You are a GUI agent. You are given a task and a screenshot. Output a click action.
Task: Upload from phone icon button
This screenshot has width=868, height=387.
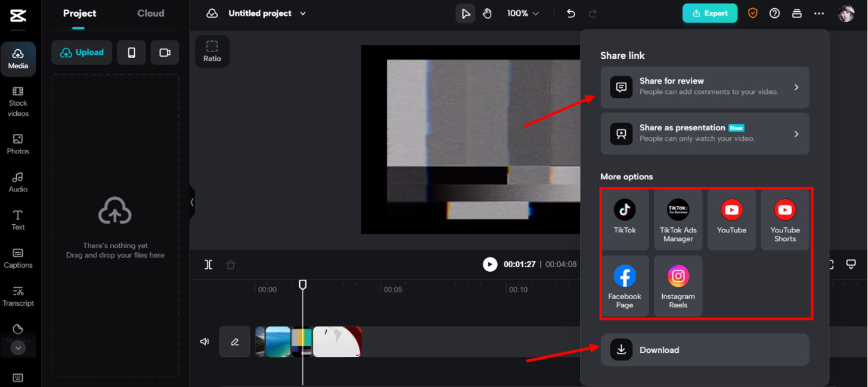131,53
